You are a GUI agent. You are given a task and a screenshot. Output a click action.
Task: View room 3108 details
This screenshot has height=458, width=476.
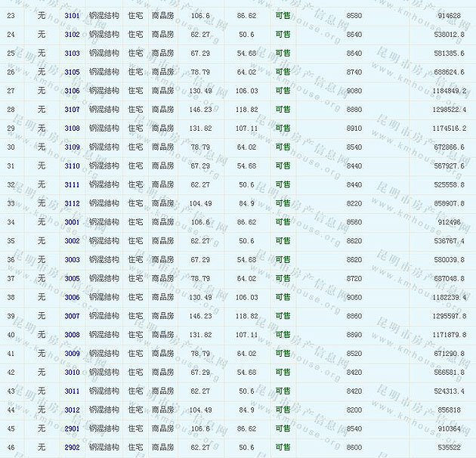tap(72, 128)
